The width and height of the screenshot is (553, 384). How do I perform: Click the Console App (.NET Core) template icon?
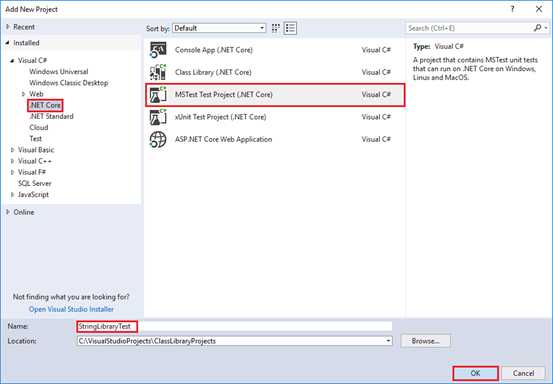(x=158, y=50)
